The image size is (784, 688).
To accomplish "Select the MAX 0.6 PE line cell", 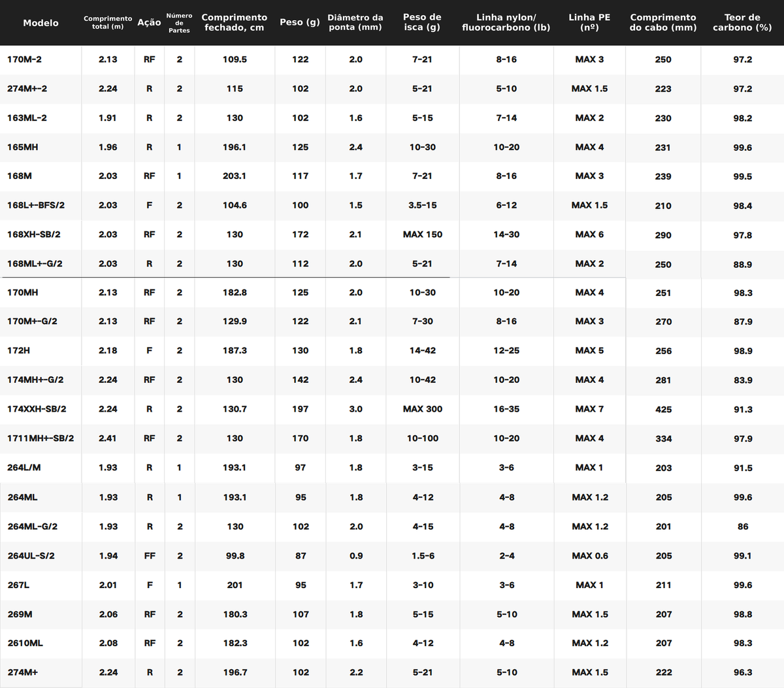I will click(x=590, y=556).
